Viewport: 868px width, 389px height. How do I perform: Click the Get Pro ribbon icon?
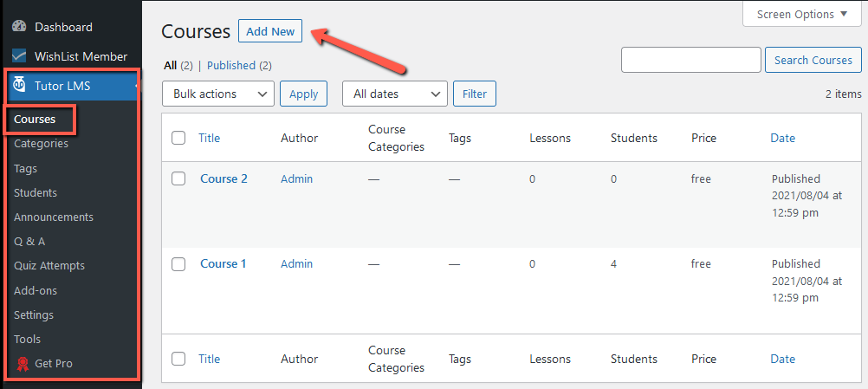[x=21, y=364]
